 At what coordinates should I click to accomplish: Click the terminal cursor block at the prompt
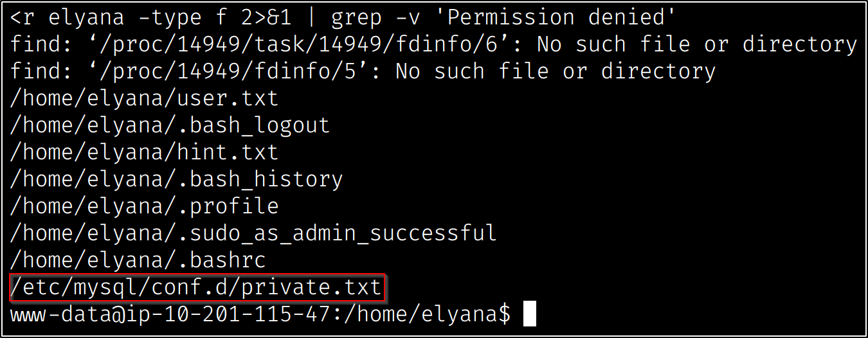pyautogui.click(x=529, y=314)
